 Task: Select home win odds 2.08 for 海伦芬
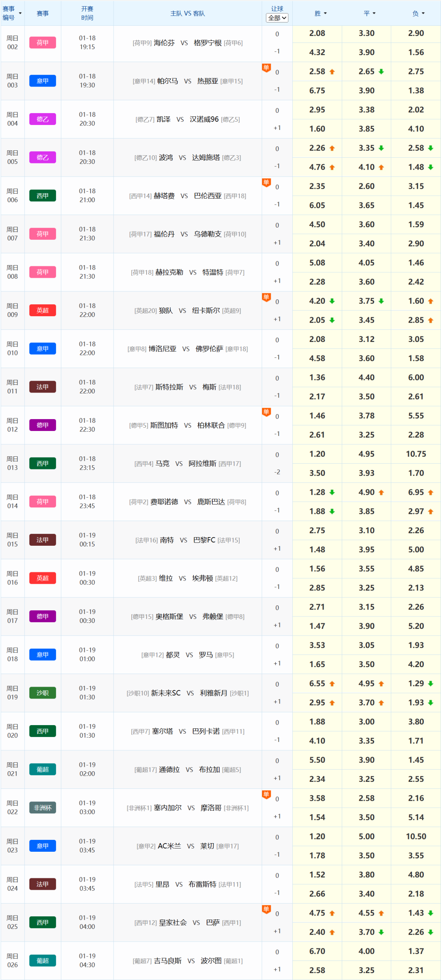coord(317,33)
